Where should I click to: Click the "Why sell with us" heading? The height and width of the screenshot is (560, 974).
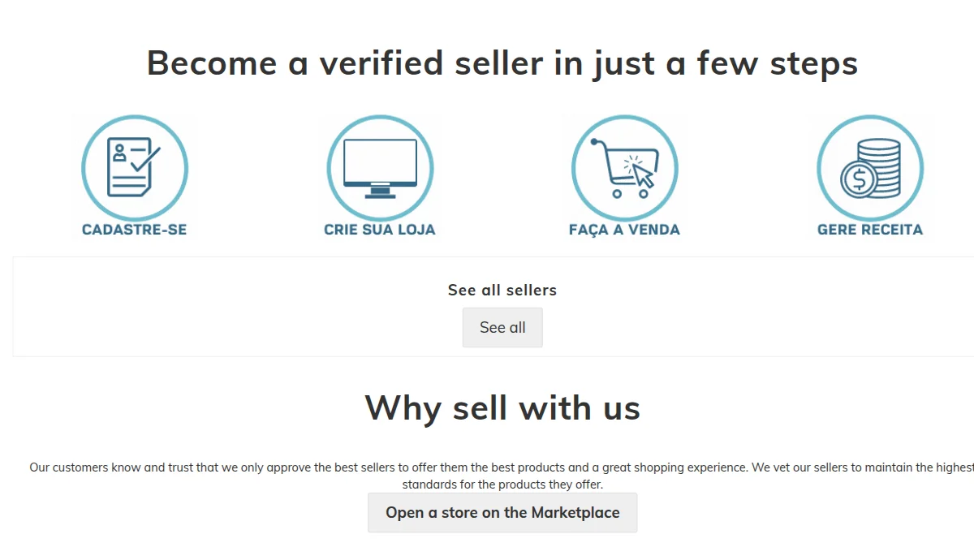click(502, 407)
